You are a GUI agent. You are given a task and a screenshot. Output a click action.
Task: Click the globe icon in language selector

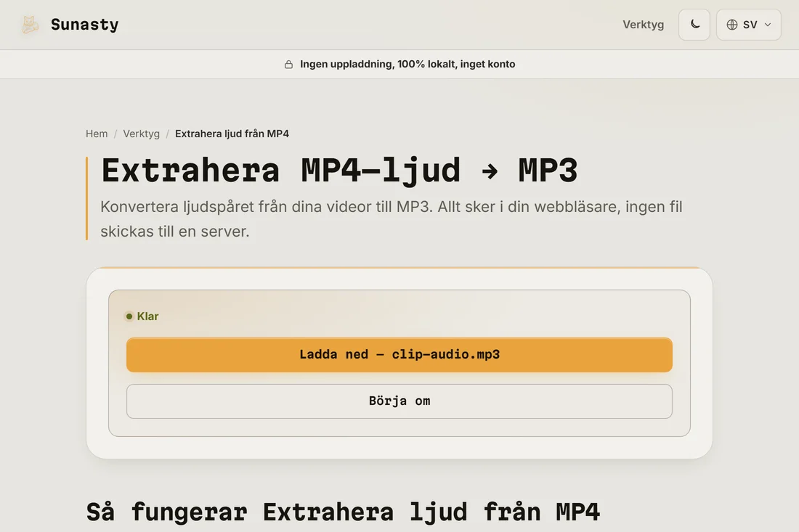coord(731,25)
